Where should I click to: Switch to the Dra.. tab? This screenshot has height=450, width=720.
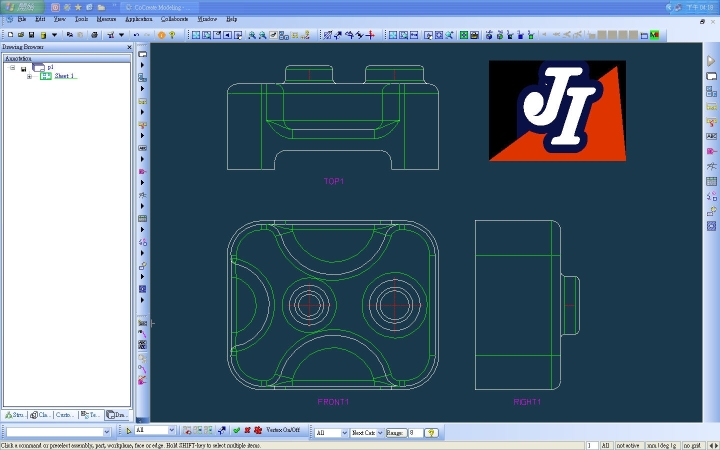click(117, 415)
